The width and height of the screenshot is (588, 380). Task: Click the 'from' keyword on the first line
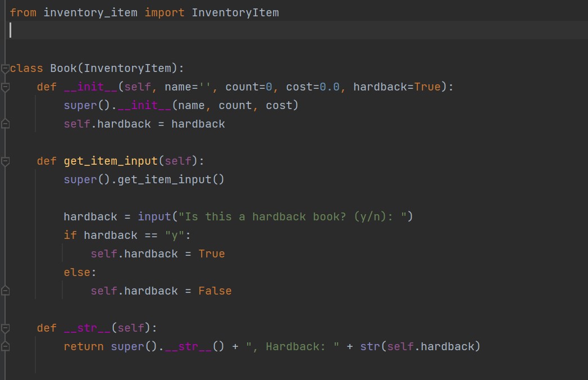click(x=23, y=13)
